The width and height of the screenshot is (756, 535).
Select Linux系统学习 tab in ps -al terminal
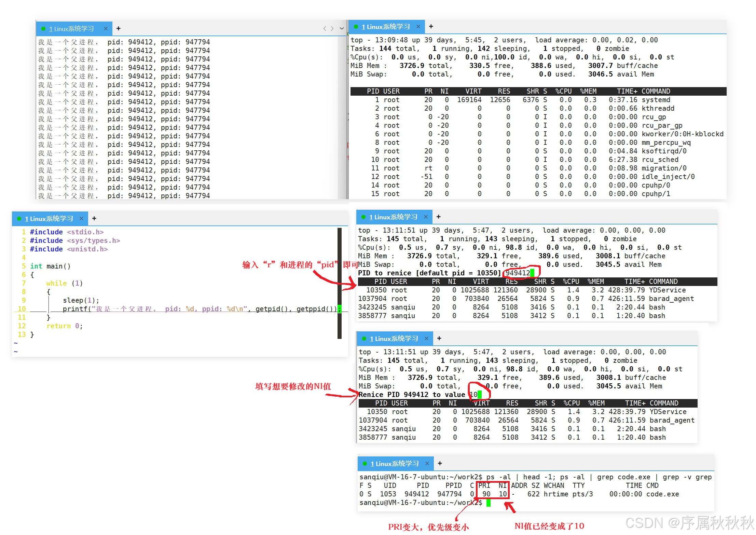click(394, 464)
